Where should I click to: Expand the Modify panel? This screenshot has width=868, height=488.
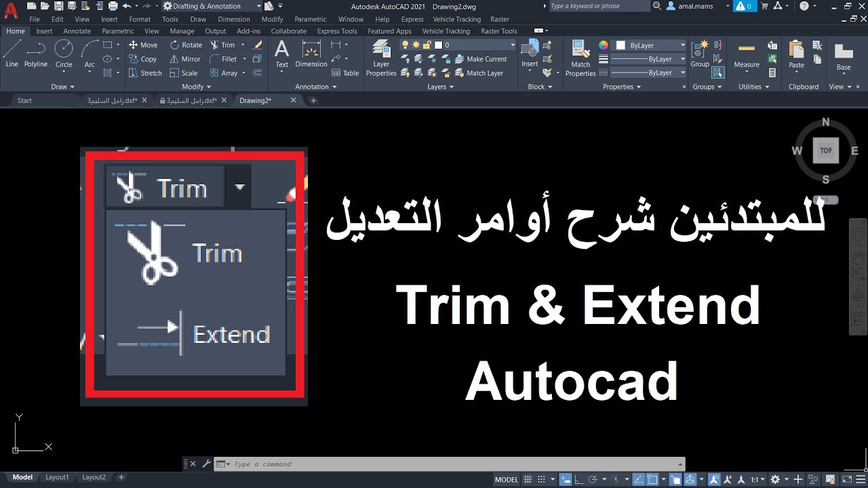pos(197,87)
